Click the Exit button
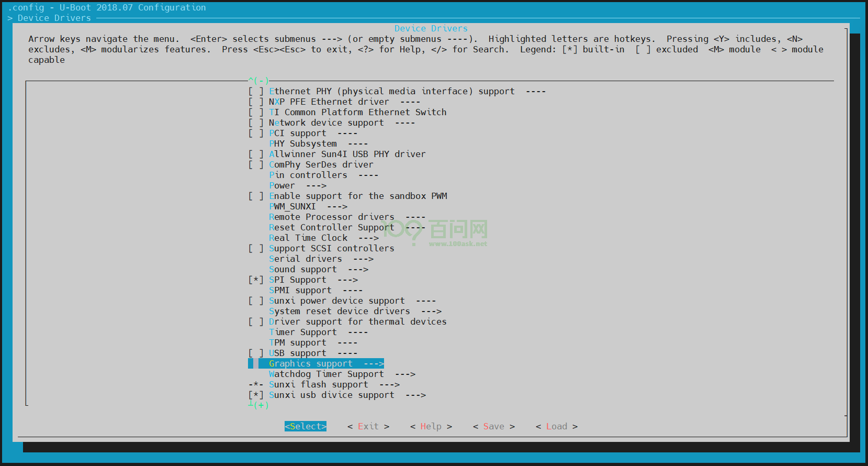The image size is (868, 466). coord(368,427)
